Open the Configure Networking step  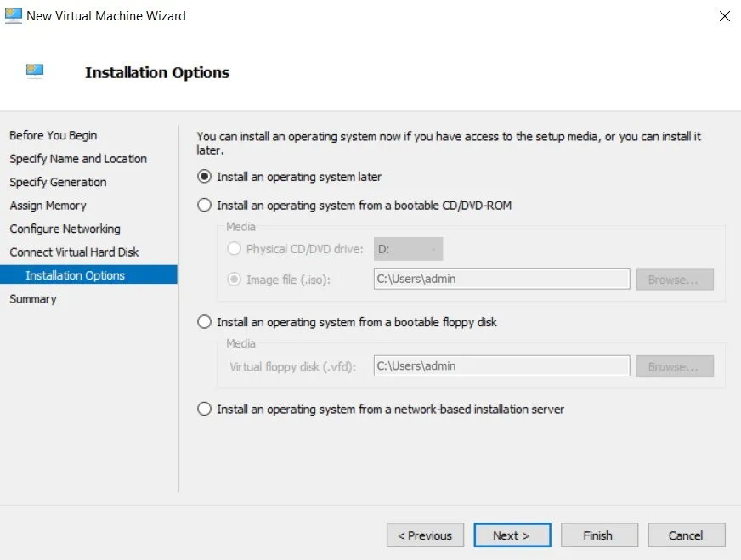(65, 229)
